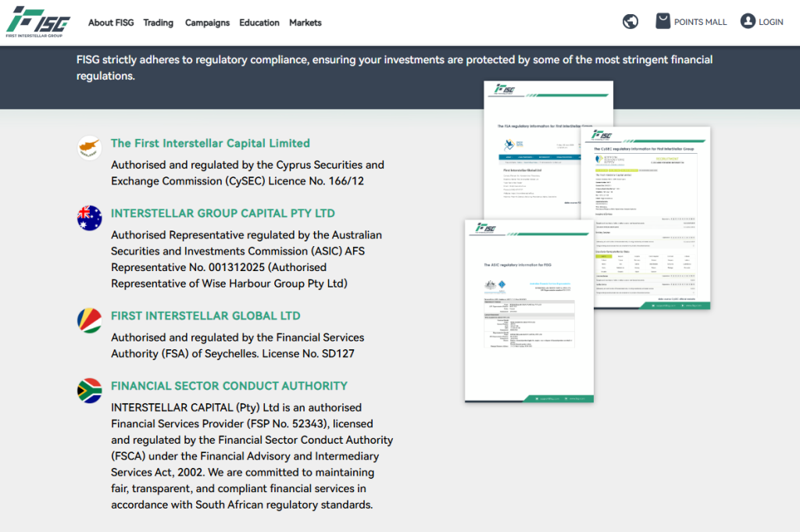The image size is (800, 532).
Task: Click the Points Mall shopping bag icon
Action: point(662,22)
